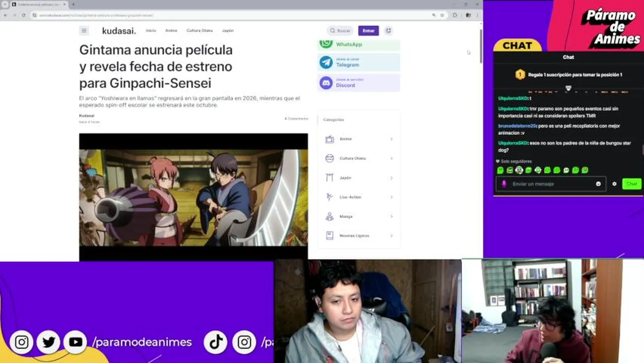The height and width of the screenshot is (363, 644).
Task: Select the first green emote in chat
Action: pyautogui.click(x=500, y=170)
